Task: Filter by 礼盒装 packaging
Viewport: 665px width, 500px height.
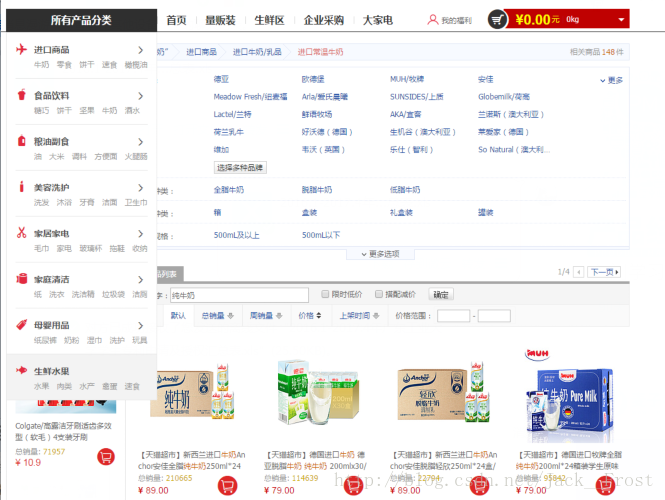Action: coord(401,212)
